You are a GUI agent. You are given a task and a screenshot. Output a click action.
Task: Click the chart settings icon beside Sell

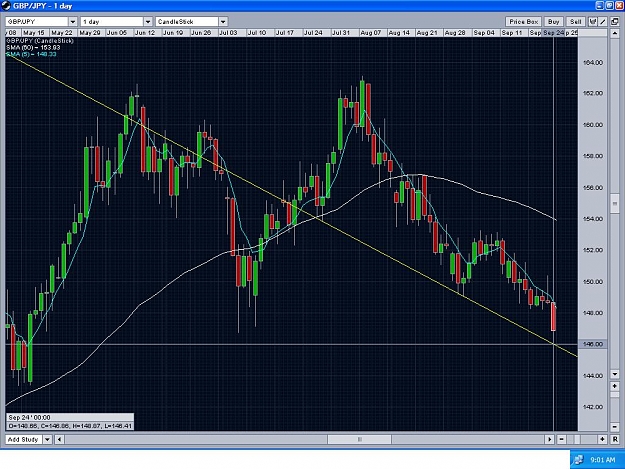pyautogui.click(x=593, y=22)
